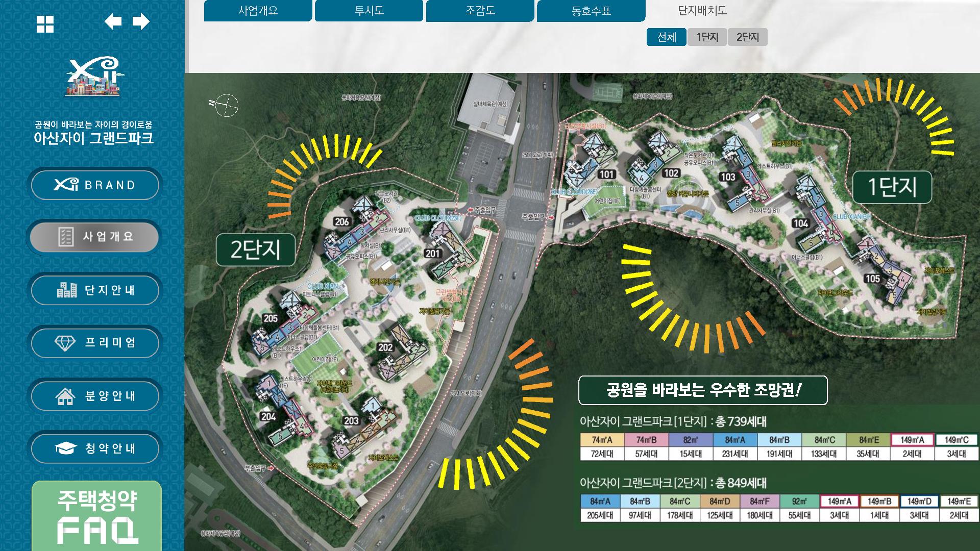The height and width of the screenshot is (551, 980).
Task: Switch to the 동호수표 tab
Action: [x=591, y=11]
